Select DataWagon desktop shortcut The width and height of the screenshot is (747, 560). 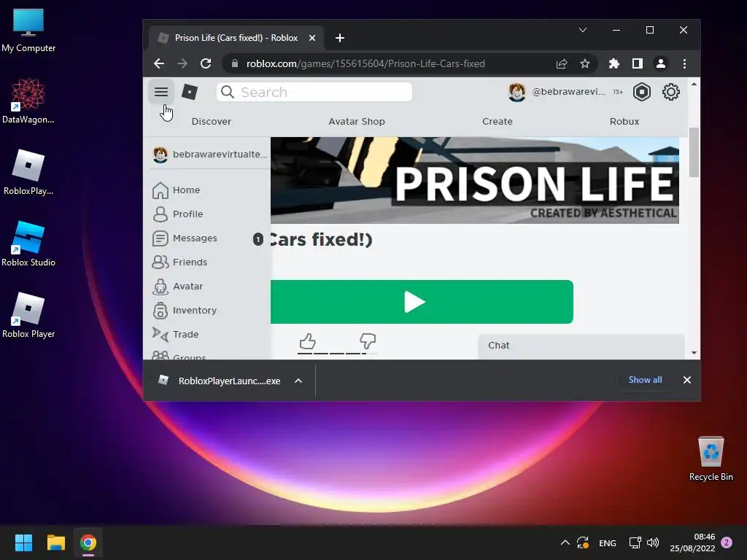[x=28, y=101]
